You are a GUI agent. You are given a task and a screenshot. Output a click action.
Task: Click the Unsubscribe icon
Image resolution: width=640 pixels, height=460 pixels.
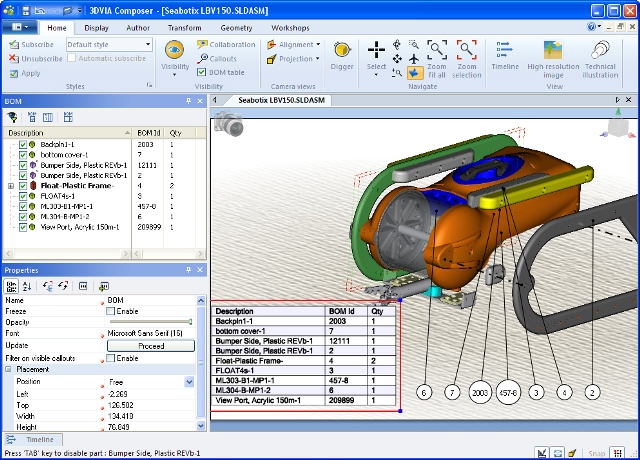click(14, 59)
